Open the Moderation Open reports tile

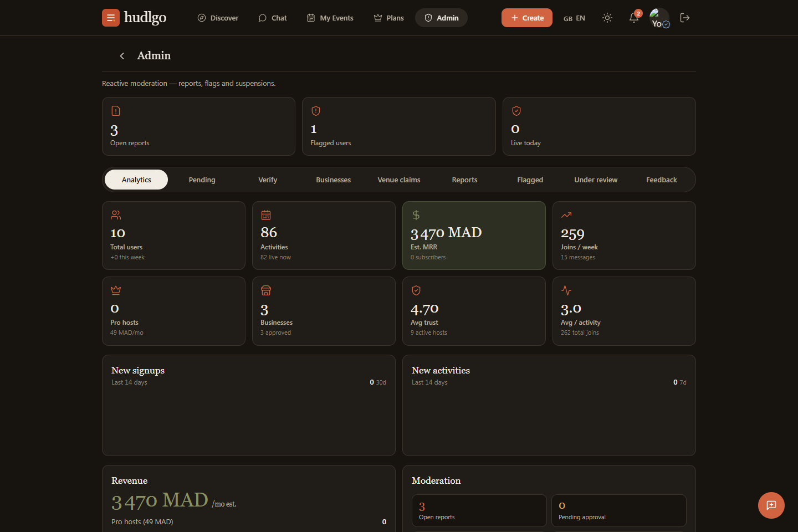point(479,510)
